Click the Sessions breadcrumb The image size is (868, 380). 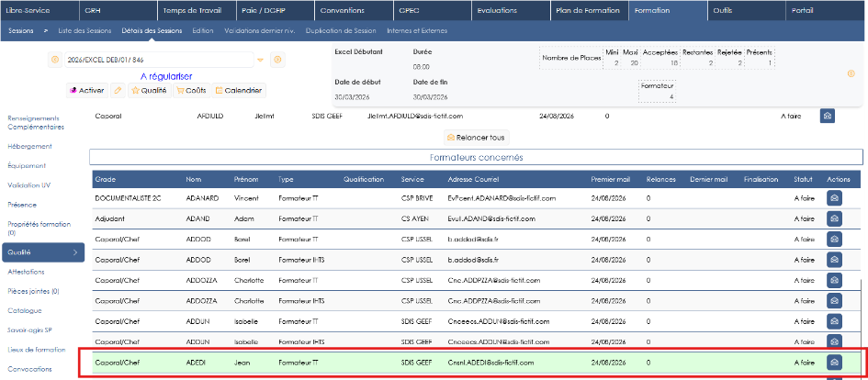click(20, 31)
